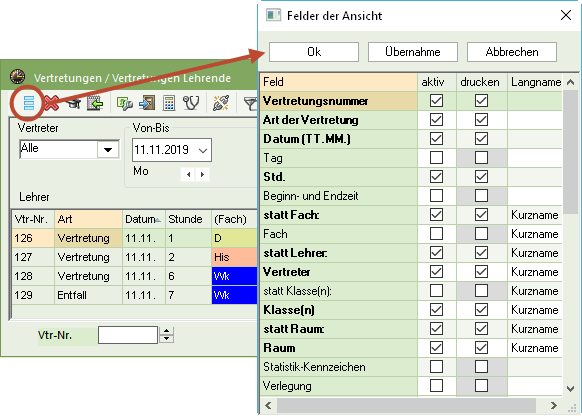
Task: Open the Felder der Ansicht list icon
Action: 29,103
